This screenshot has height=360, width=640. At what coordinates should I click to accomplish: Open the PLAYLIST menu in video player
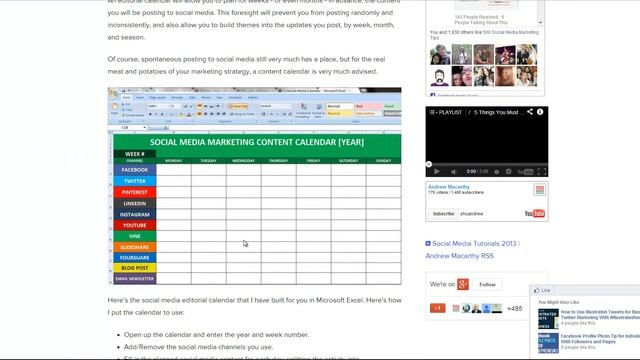(x=445, y=112)
